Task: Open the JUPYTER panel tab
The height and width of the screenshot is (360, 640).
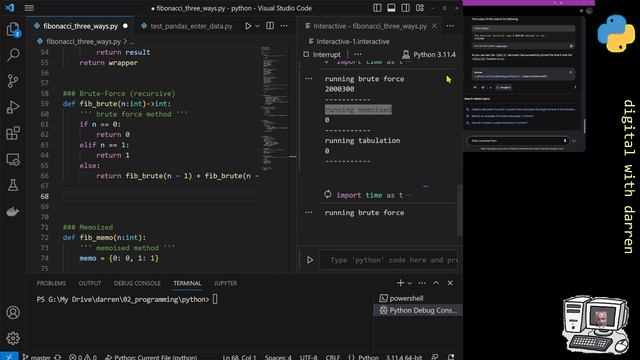Action: click(x=225, y=283)
